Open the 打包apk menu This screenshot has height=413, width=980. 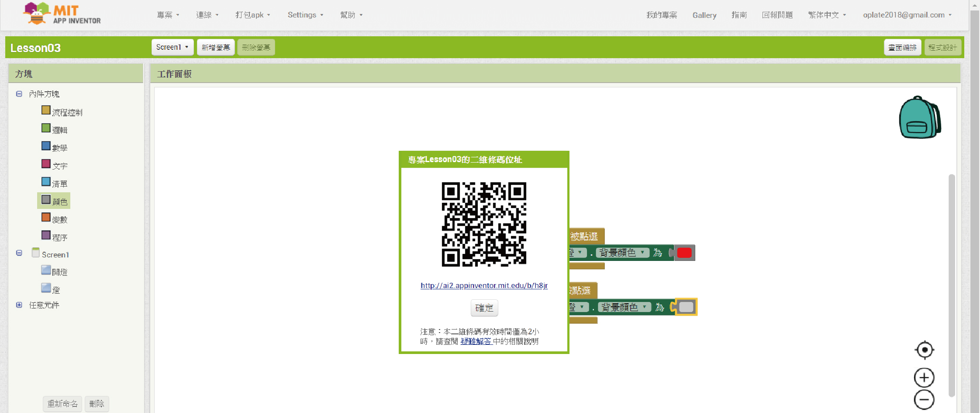coord(253,15)
